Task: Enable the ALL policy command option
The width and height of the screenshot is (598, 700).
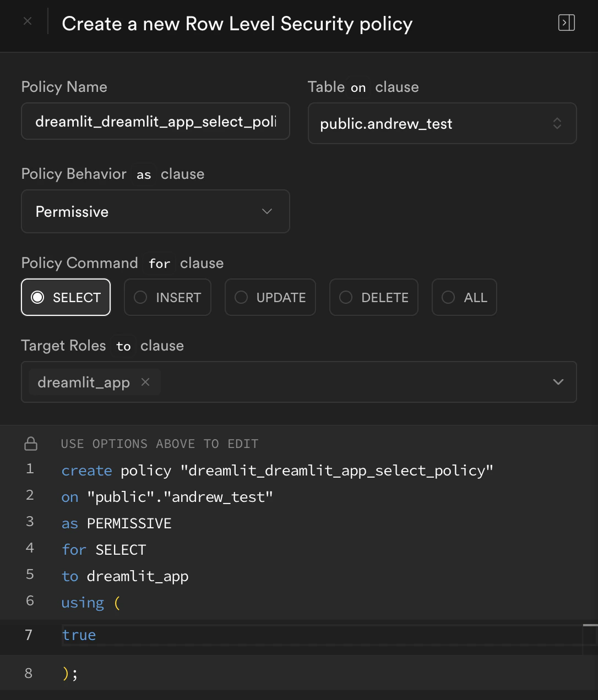Action: 464,297
